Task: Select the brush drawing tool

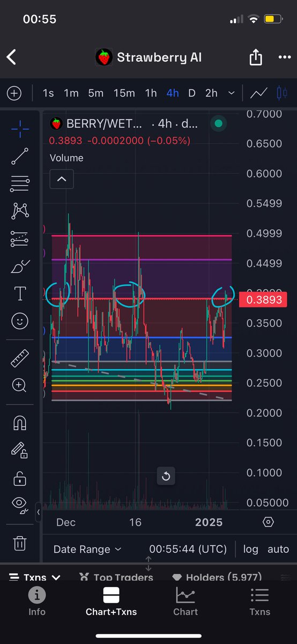Action: coord(20,266)
